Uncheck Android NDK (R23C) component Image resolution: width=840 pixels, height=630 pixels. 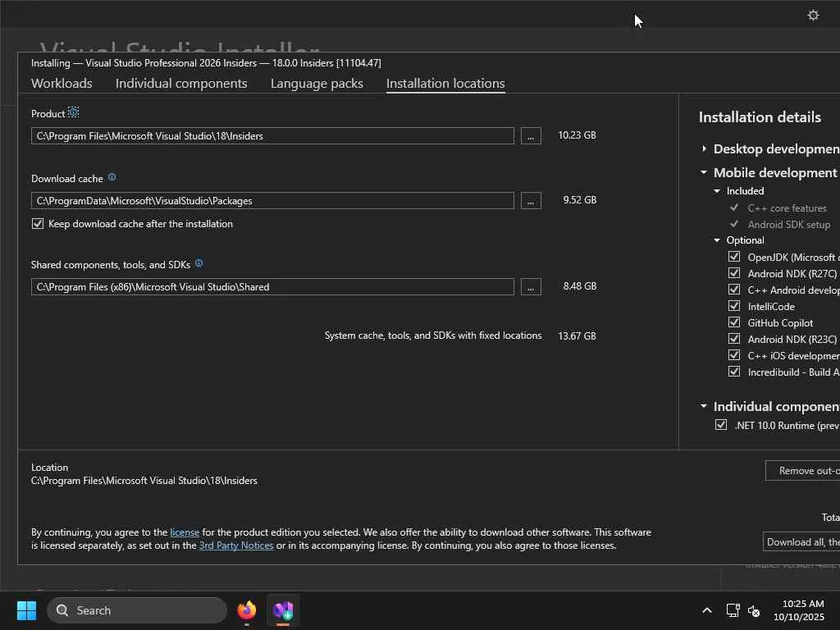[x=734, y=339]
